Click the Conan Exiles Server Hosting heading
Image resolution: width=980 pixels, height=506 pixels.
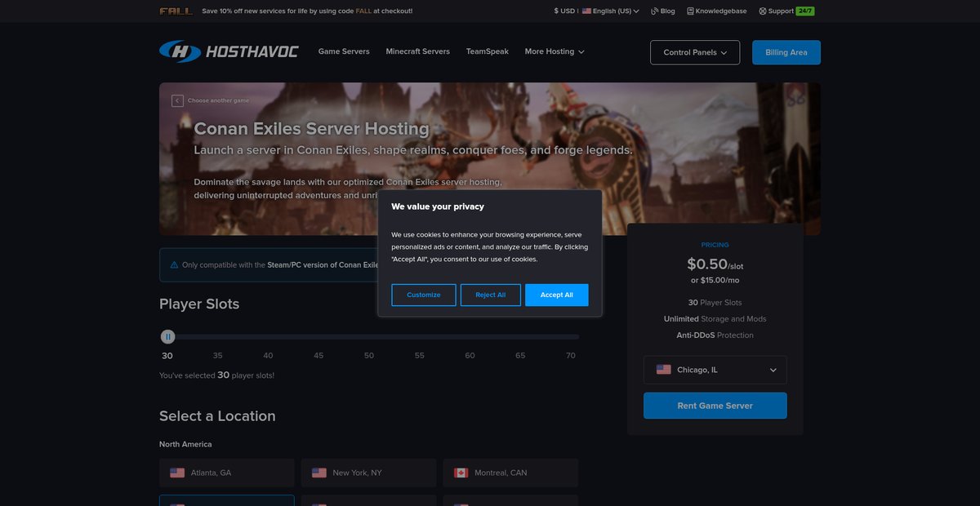[x=311, y=129]
